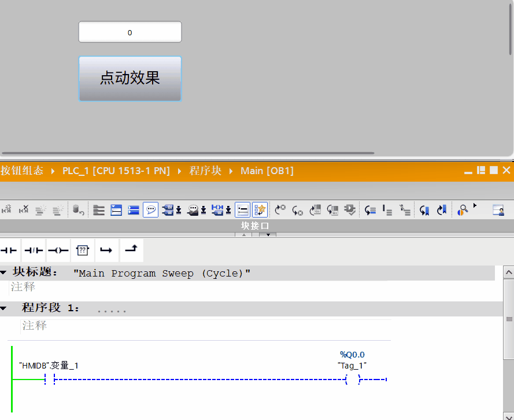Click the open branch icon
The width and height of the screenshot is (514, 420).
pos(106,250)
